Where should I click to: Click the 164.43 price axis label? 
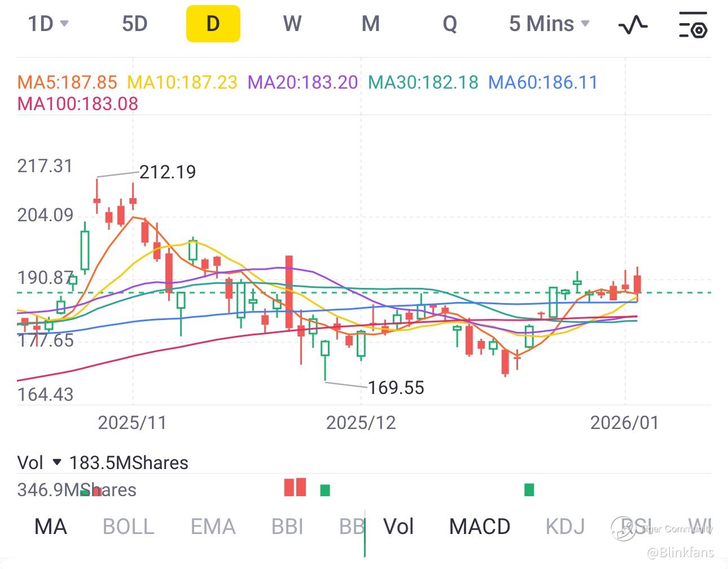click(45, 395)
